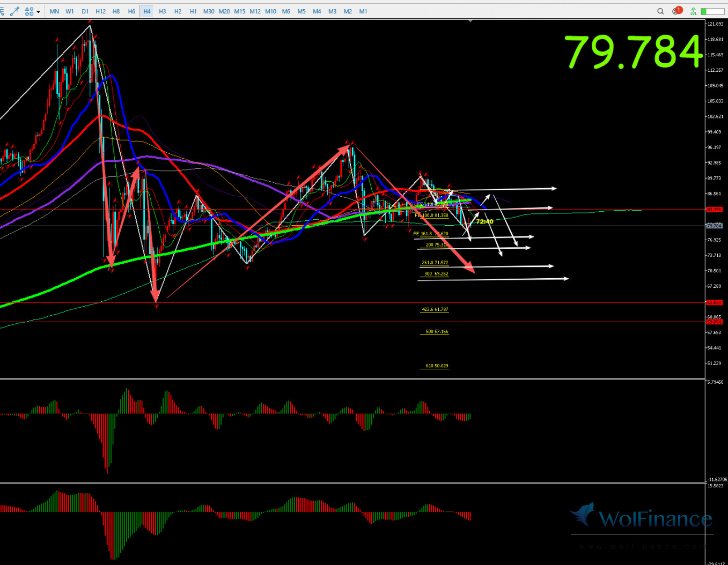The image size is (728, 565).
Task: Click the WolFinance logo watermark
Action: pyautogui.click(x=641, y=518)
